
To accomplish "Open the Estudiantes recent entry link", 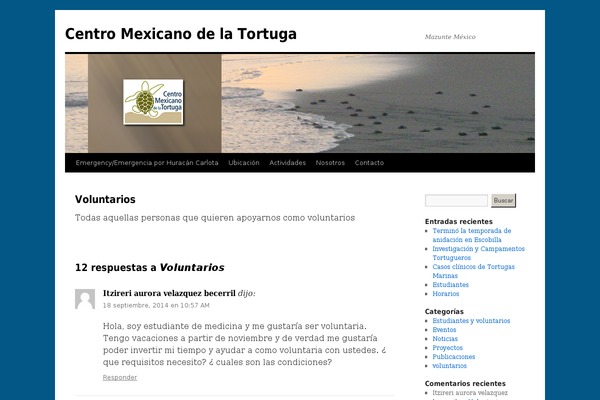I will pos(450,285).
